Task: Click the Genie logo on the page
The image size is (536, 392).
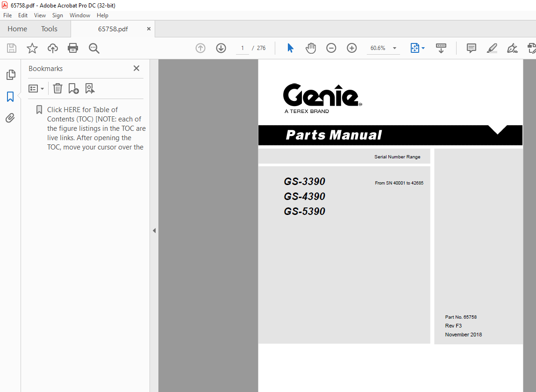Action: [322, 98]
